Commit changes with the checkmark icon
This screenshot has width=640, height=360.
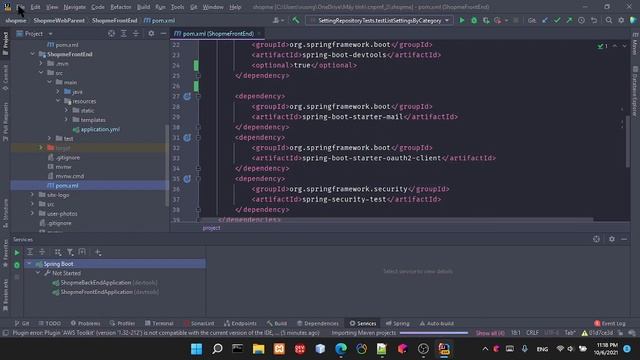point(557,20)
